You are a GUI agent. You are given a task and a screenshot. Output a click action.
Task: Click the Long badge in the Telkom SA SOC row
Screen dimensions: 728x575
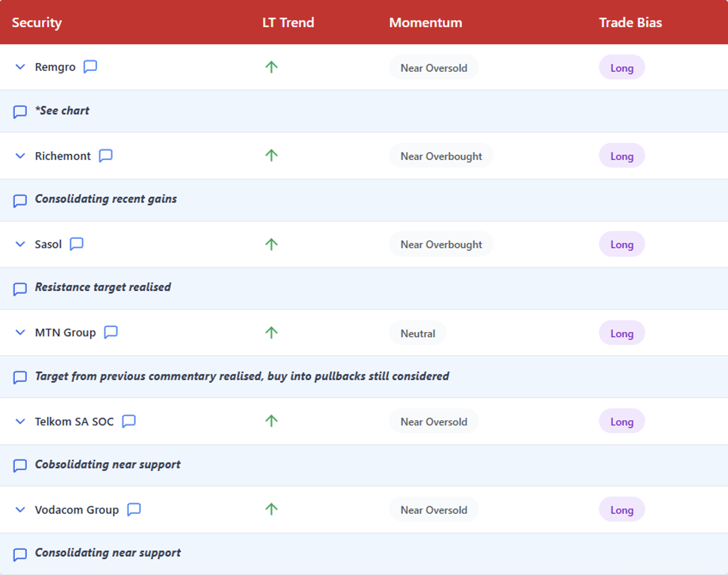tap(622, 421)
